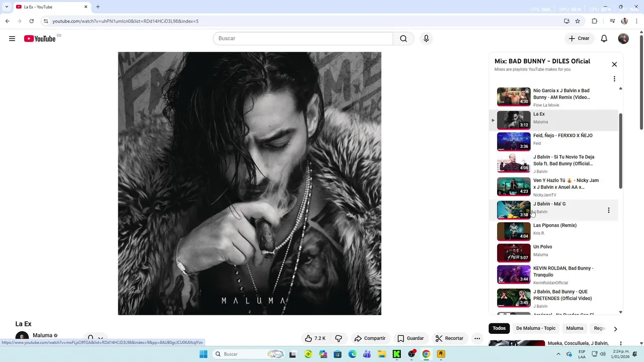Open options for Mueka, Cosculluela recommendation

coord(621,344)
